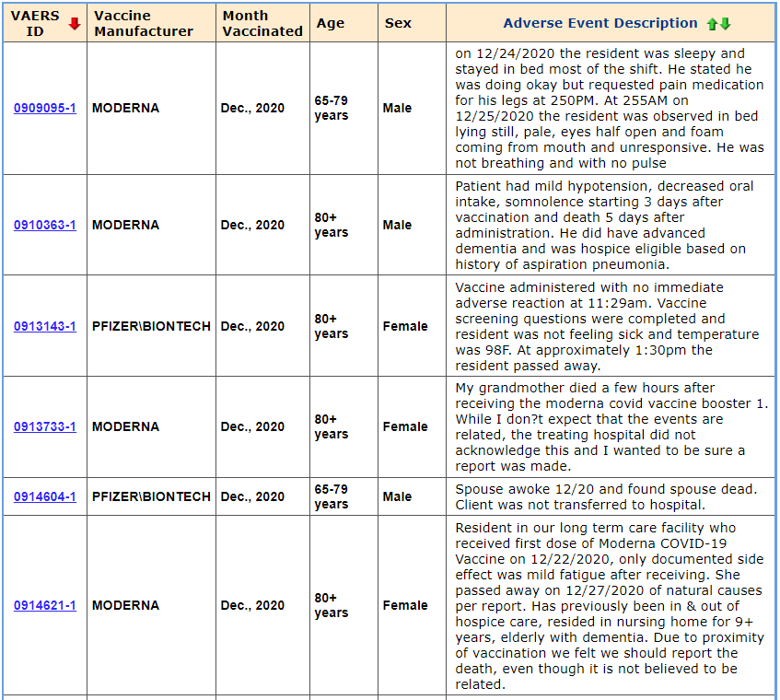The width and height of the screenshot is (780, 700).
Task: Click the red sort arrow by VAERS ID
Action: pyautogui.click(x=75, y=23)
